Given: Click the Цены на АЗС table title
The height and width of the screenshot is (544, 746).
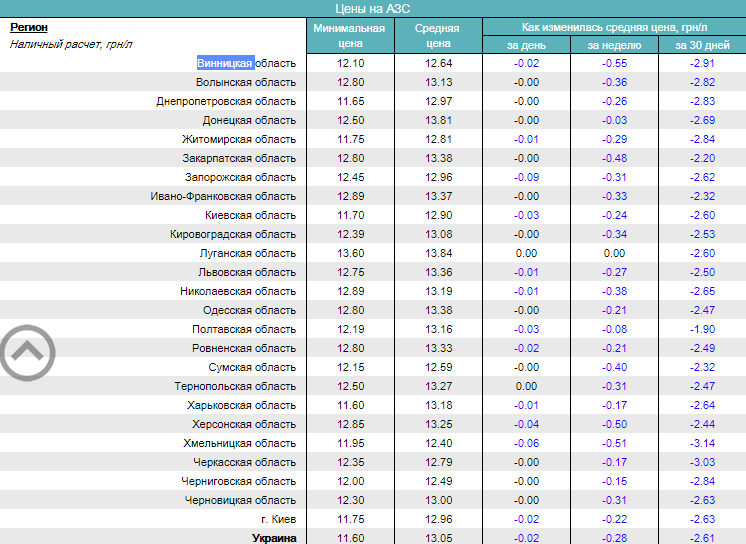Looking at the screenshot, I should click(x=373, y=8).
